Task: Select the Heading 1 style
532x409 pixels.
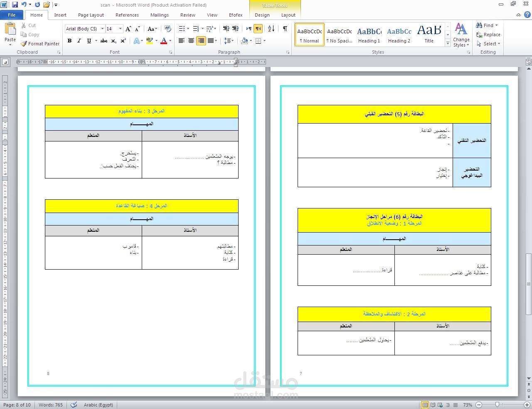Action: tap(369, 35)
